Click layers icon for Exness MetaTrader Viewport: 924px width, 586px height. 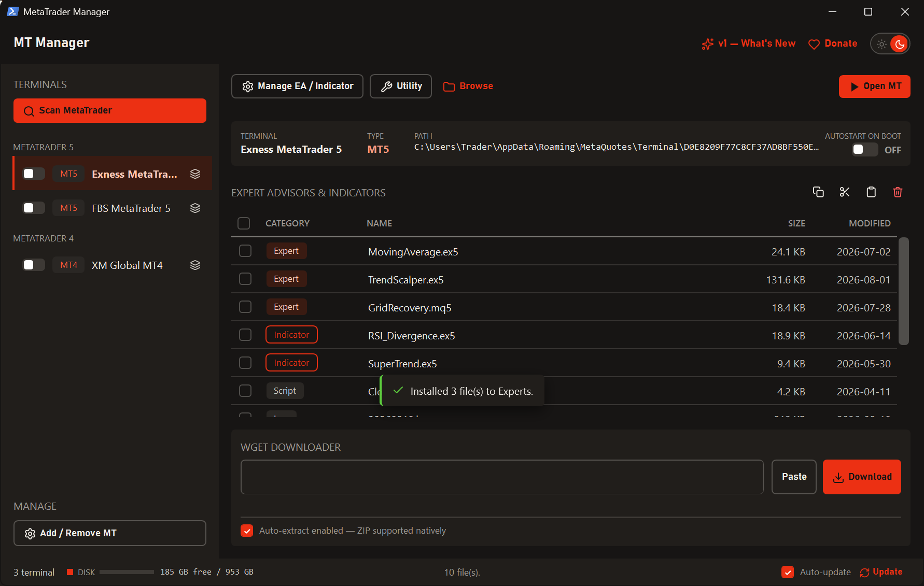coord(195,174)
